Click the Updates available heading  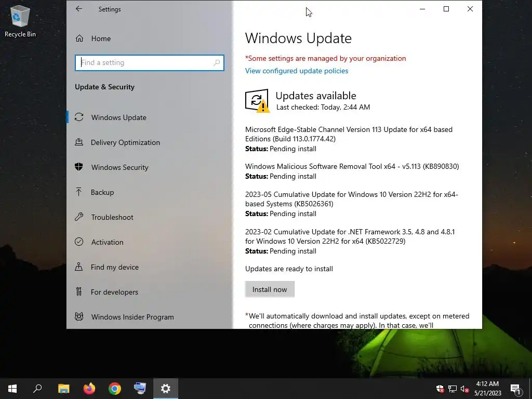316,96
